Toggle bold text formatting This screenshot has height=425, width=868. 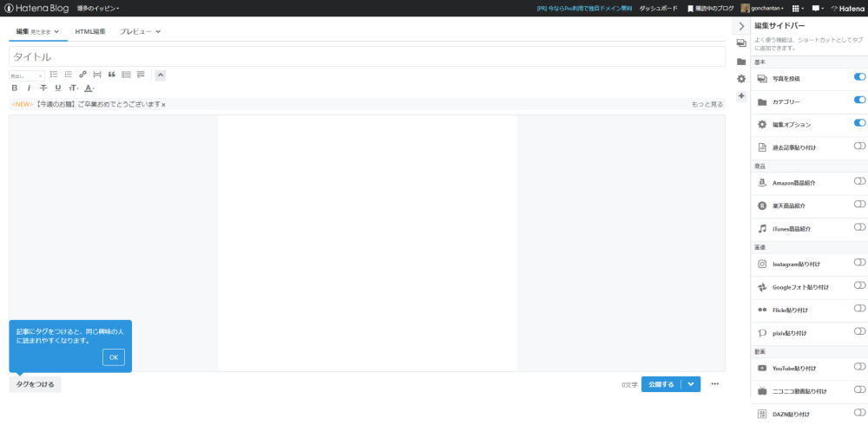pos(15,88)
